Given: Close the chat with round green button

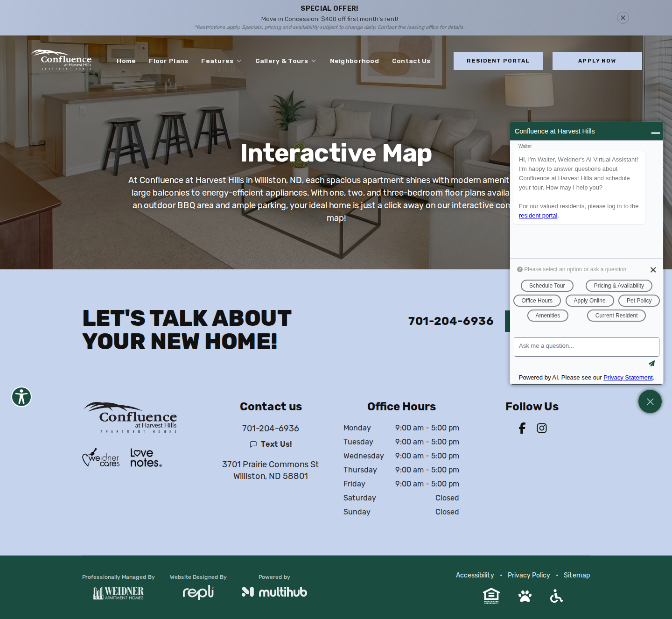Looking at the screenshot, I should click(650, 401).
